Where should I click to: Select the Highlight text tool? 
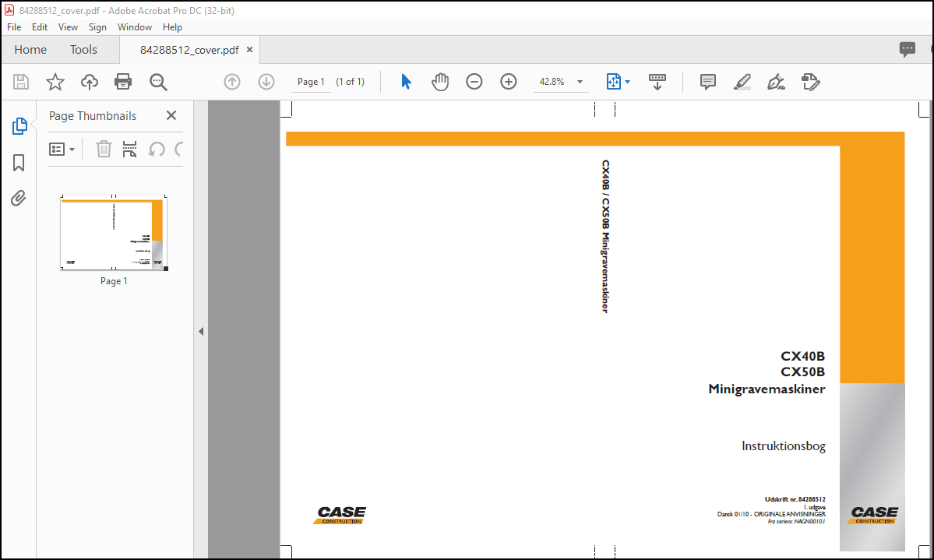(x=742, y=82)
